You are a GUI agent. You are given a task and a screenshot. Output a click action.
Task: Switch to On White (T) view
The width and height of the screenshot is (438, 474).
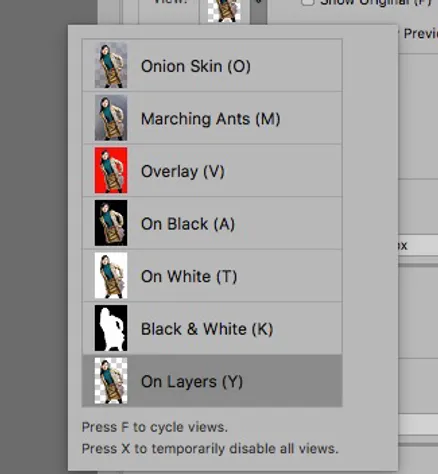pyautogui.click(x=212, y=276)
